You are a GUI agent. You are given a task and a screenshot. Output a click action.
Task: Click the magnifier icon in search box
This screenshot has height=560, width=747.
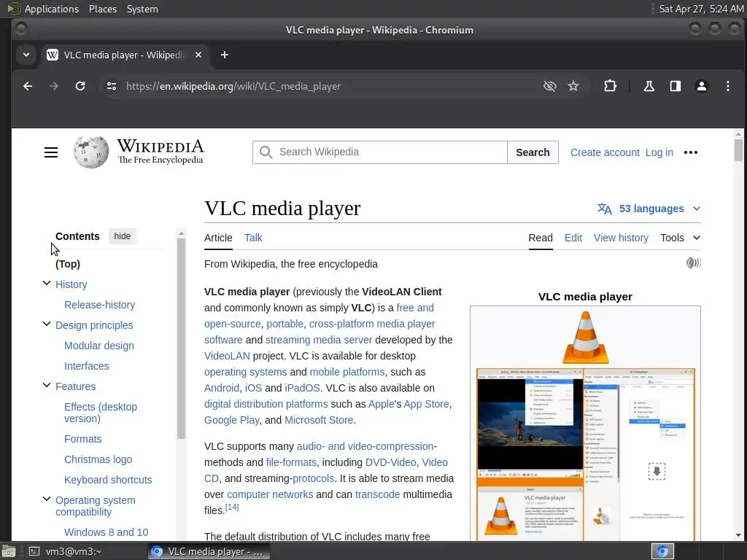(x=266, y=152)
